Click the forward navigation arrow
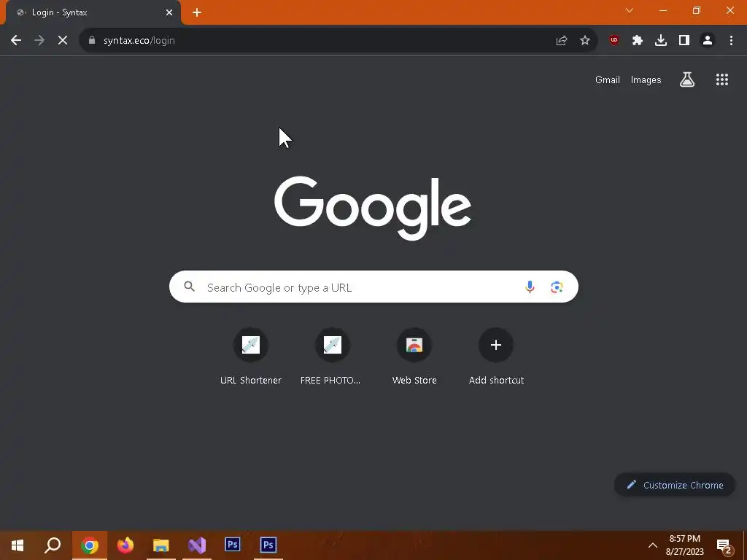This screenshot has width=747, height=560. (39, 41)
